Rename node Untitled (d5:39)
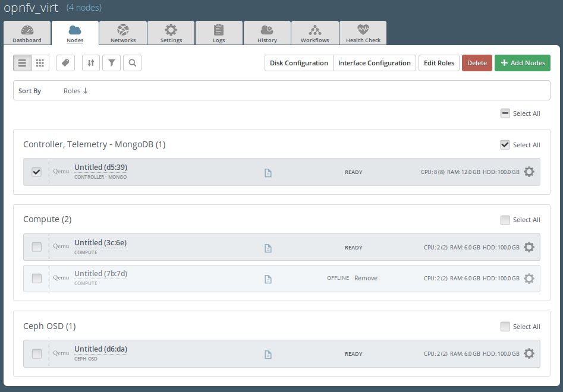563x392 pixels. pyautogui.click(x=100, y=167)
